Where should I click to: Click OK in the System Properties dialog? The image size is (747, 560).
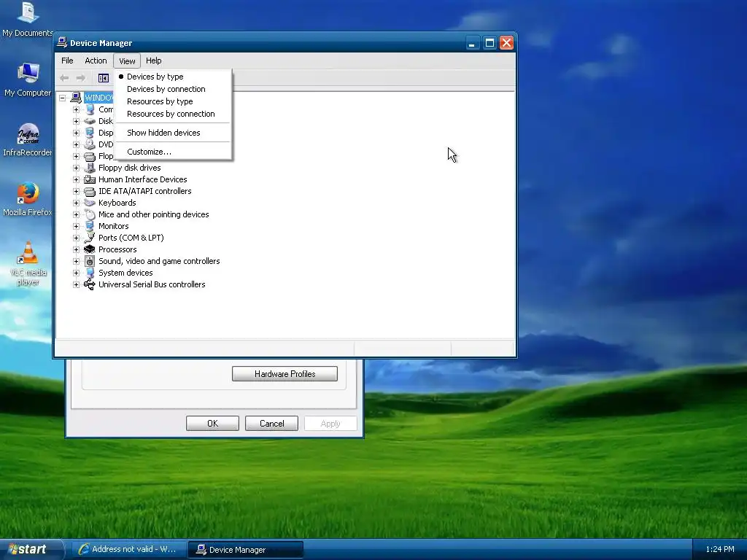[212, 424]
